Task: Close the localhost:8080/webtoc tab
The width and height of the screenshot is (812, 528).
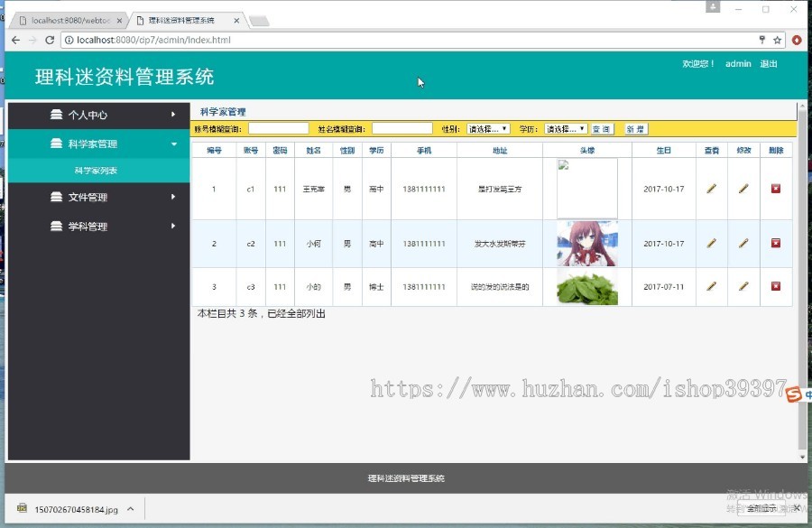Action: [120, 21]
